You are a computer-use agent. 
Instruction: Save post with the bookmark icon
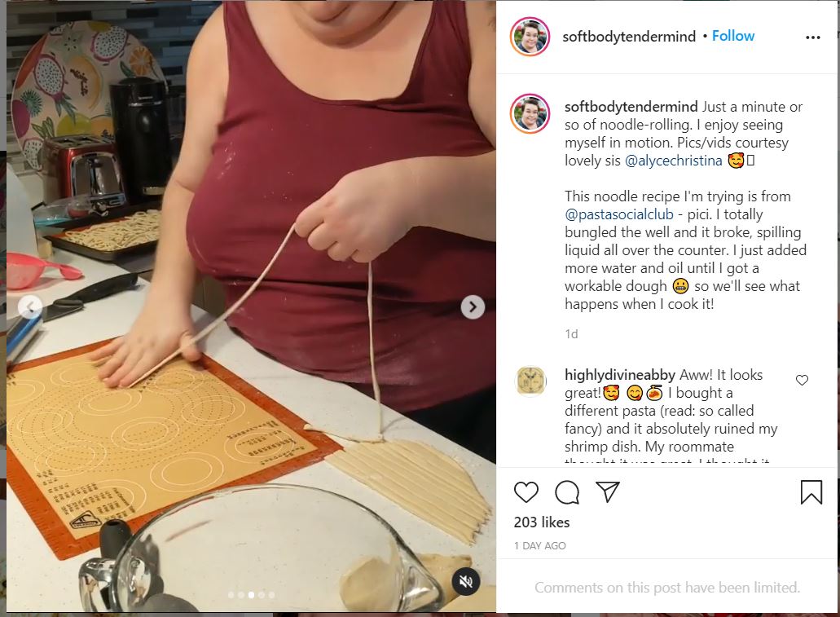point(811,491)
